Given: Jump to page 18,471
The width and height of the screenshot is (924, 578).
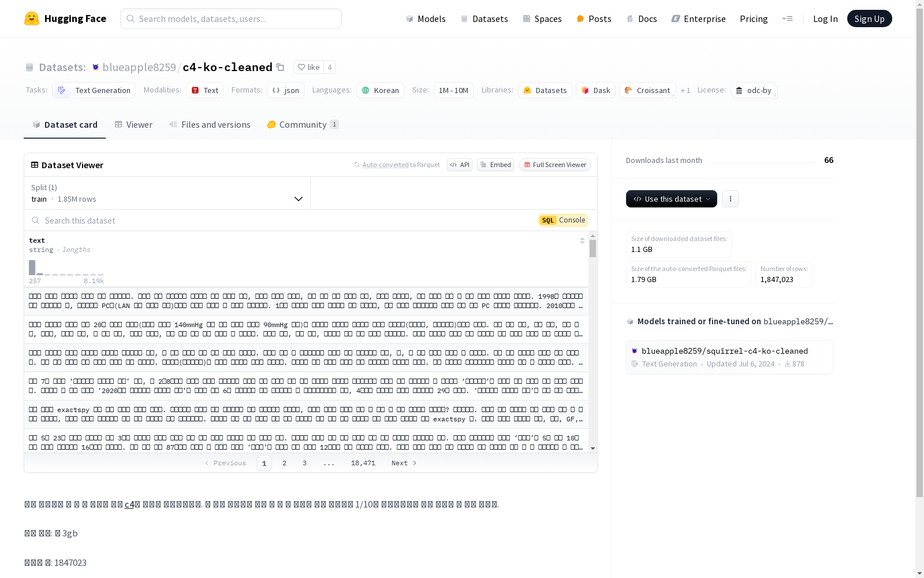Looking at the screenshot, I should (363, 463).
